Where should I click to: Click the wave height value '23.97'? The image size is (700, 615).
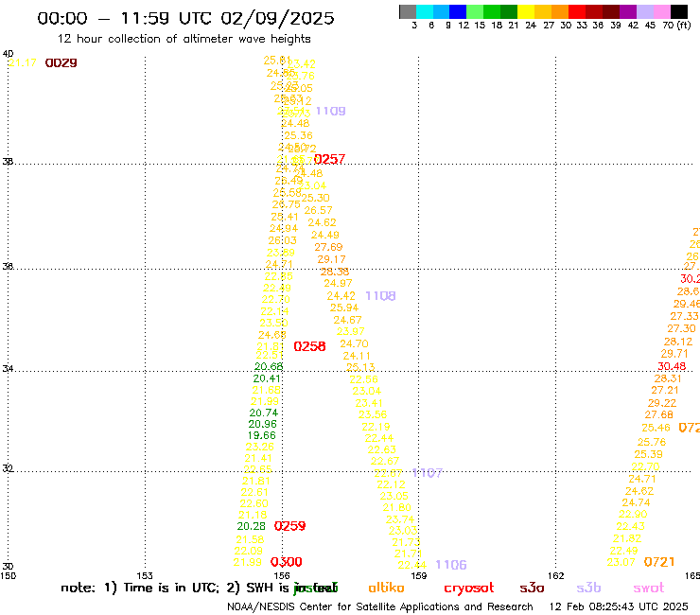(350, 331)
